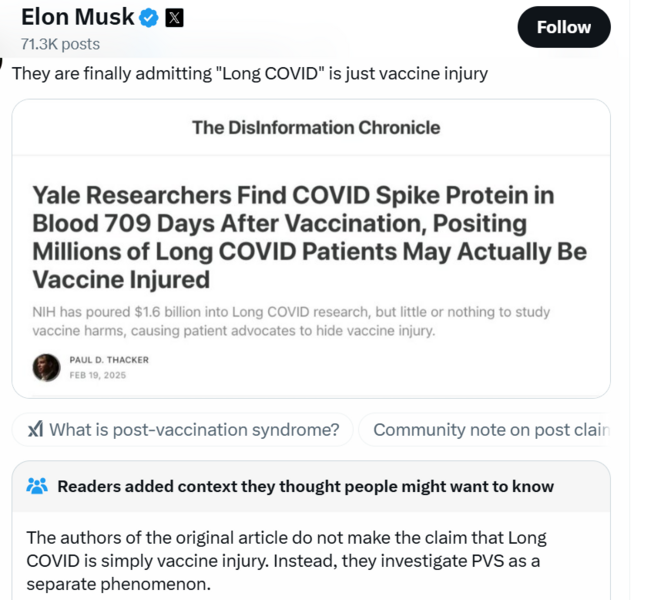Click the 71.3K posts count
This screenshot has width=654, height=600.
click(60, 44)
